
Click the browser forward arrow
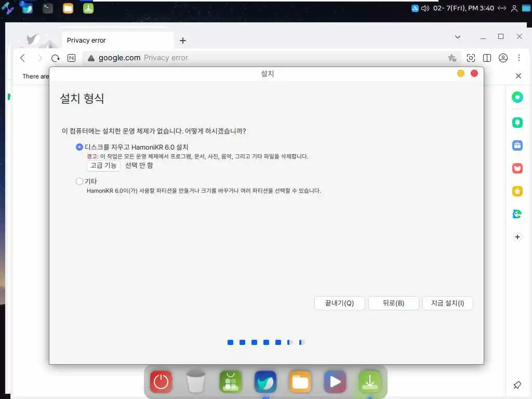39,58
